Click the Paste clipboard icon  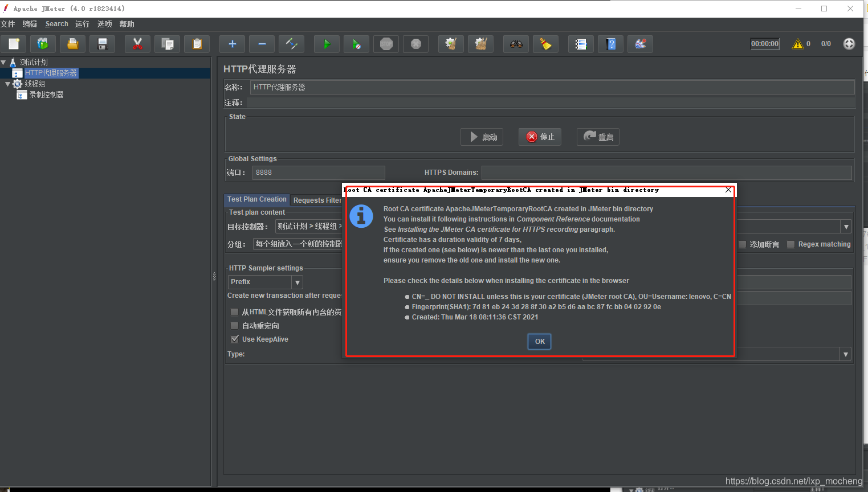click(x=197, y=44)
